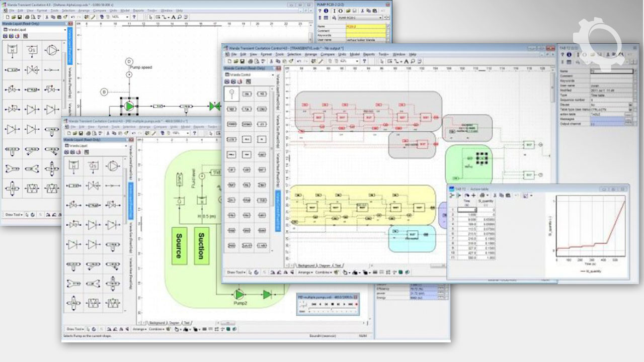Open the 143% zoom level dropdown

coord(127,17)
